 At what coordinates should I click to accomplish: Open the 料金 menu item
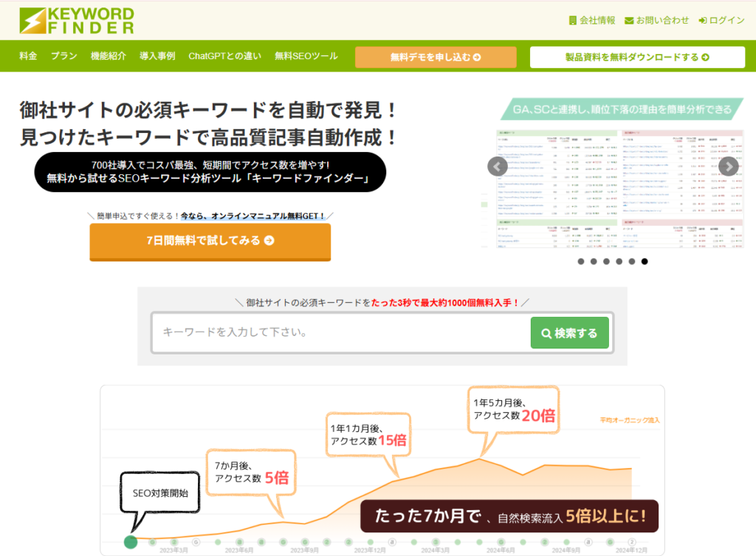coord(28,56)
